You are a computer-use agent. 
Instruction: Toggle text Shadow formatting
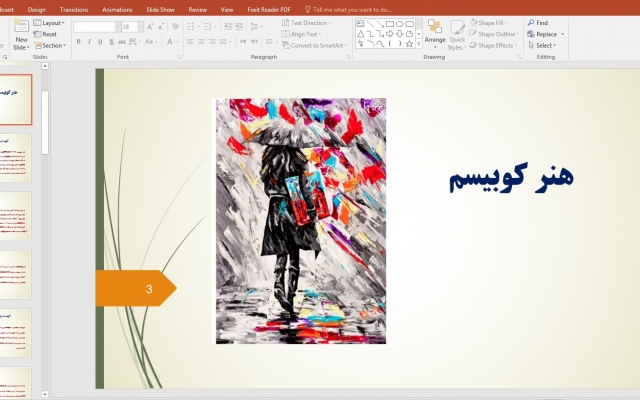111,42
